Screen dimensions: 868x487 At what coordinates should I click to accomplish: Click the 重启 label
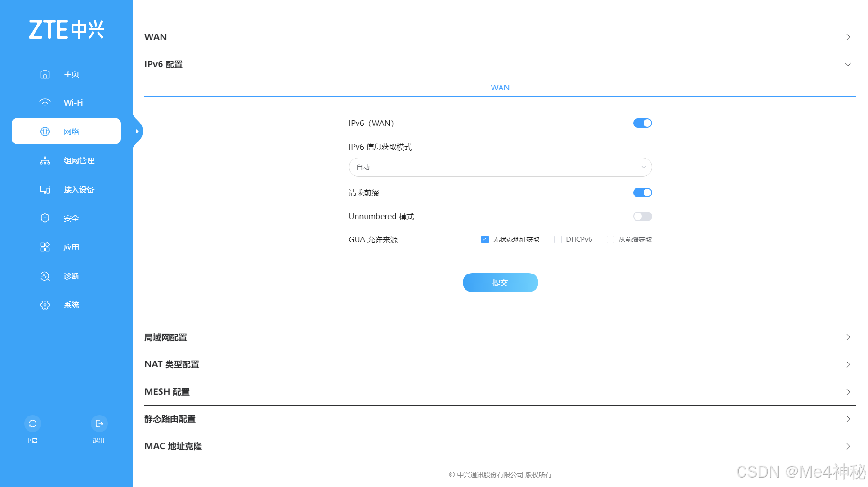pyautogui.click(x=32, y=441)
